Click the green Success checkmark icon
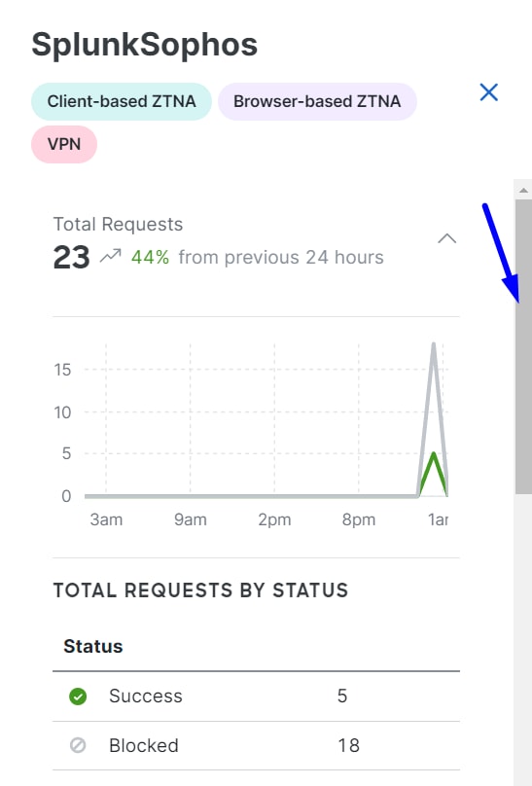The height and width of the screenshot is (786, 532). coord(78,697)
